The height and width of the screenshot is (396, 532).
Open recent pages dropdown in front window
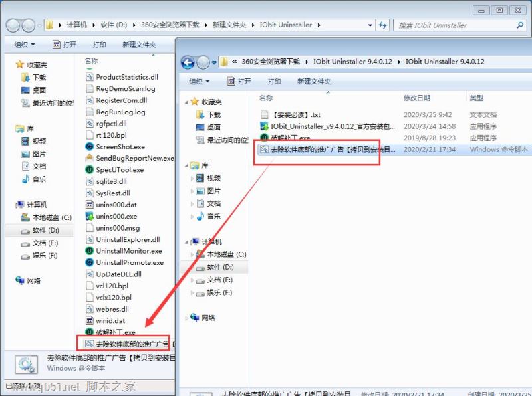(214, 62)
